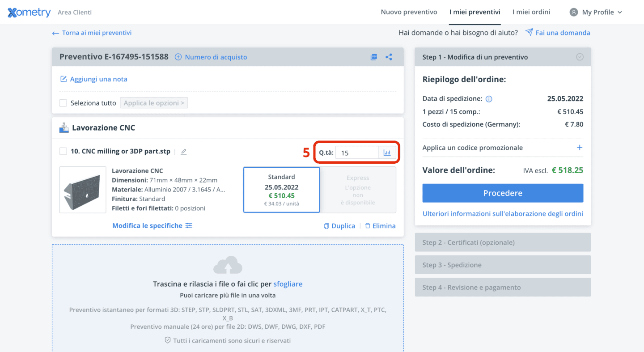The height and width of the screenshot is (352, 644).
Task: Click the Step 1 checkmark circle icon
Action: tap(580, 57)
